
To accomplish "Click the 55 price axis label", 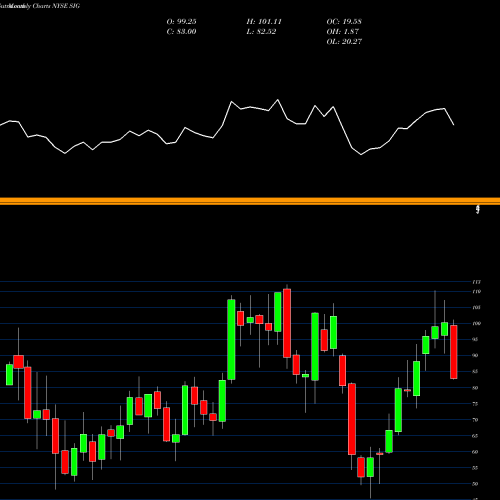I will click(x=475, y=468).
